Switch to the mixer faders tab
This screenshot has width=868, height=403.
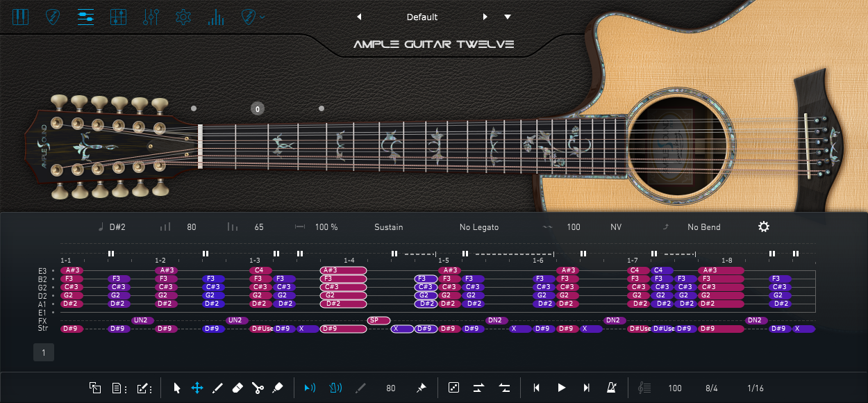118,17
